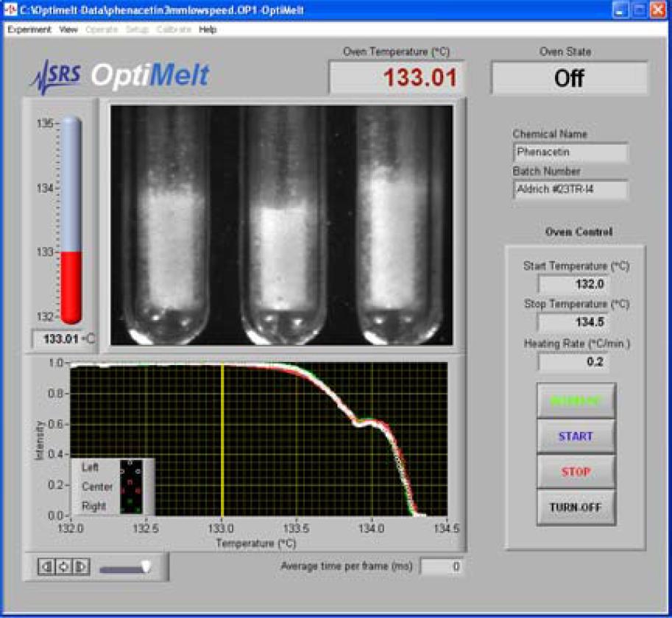Click the 133.5 tick label on the graph x-axis
The height and width of the screenshot is (618, 672).
click(x=297, y=528)
